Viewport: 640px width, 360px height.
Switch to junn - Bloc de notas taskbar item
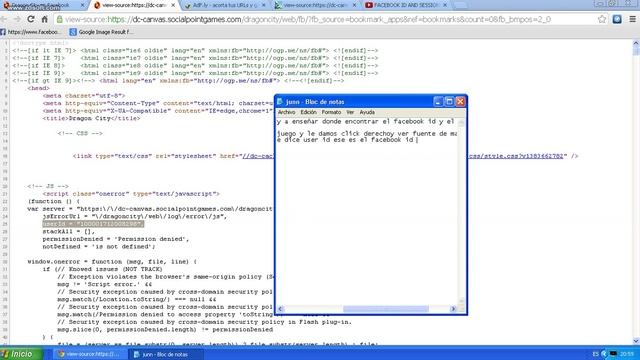165,354
